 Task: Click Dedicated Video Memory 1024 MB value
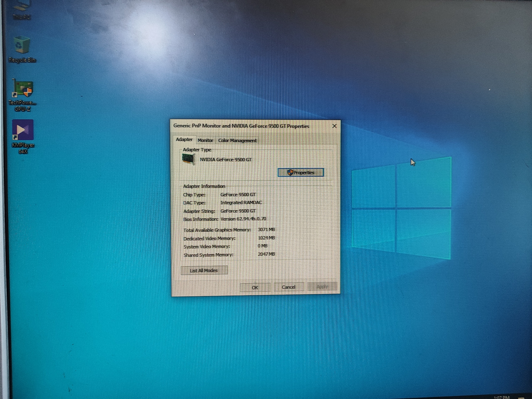[x=266, y=238]
